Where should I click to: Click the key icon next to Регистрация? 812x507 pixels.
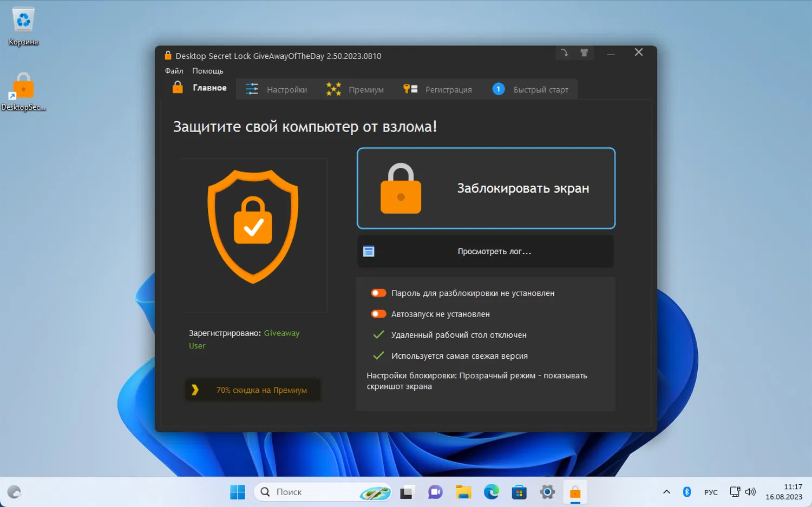point(410,89)
